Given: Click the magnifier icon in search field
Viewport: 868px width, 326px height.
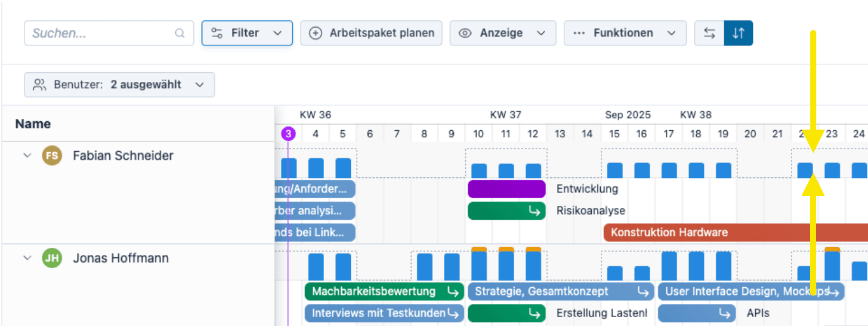Looking at the screenshot, I should (x=180, y=33).
